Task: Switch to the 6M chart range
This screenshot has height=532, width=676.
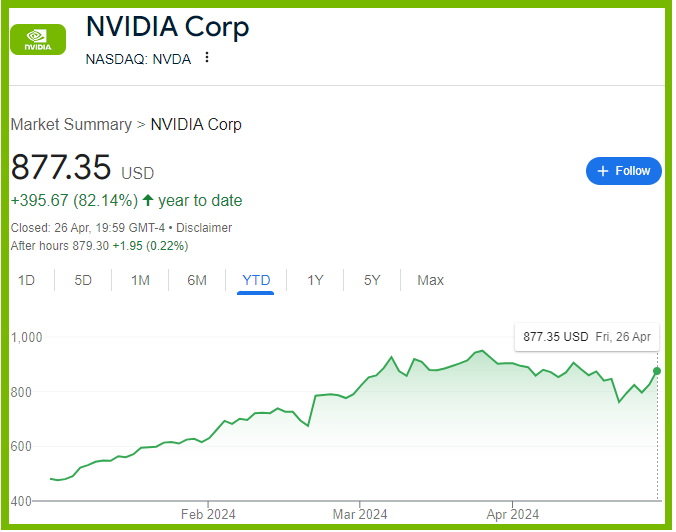Action: pyautogui.click(x=197, y=280)
